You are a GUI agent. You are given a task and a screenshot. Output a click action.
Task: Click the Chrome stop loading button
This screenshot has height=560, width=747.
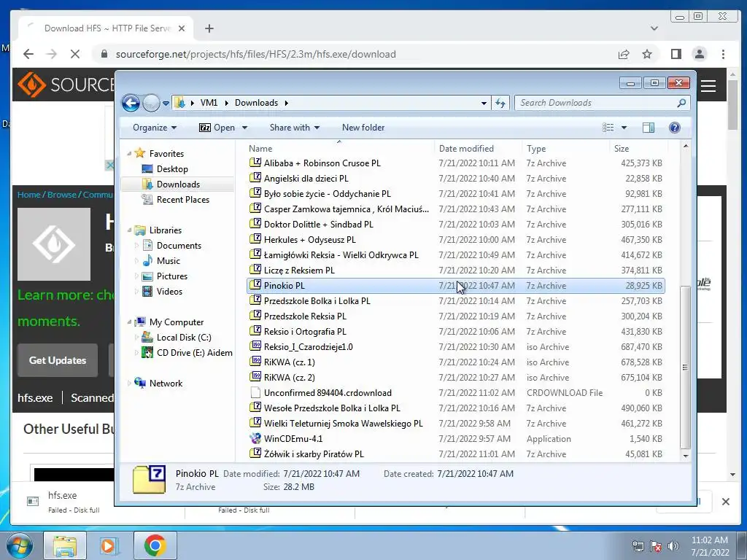point(75,54)
